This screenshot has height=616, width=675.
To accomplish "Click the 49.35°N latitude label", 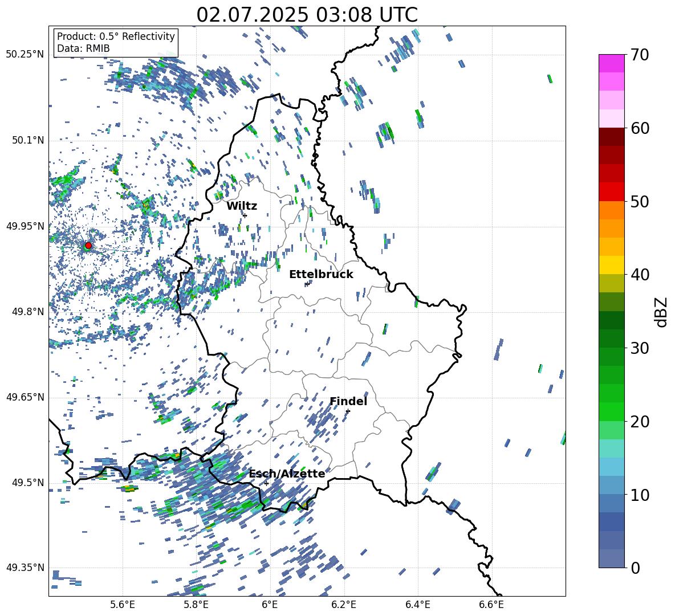I will [25, 568].
